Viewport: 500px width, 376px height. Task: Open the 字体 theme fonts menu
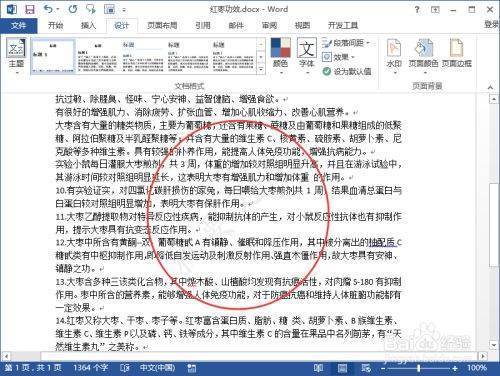tap(307, 55)
